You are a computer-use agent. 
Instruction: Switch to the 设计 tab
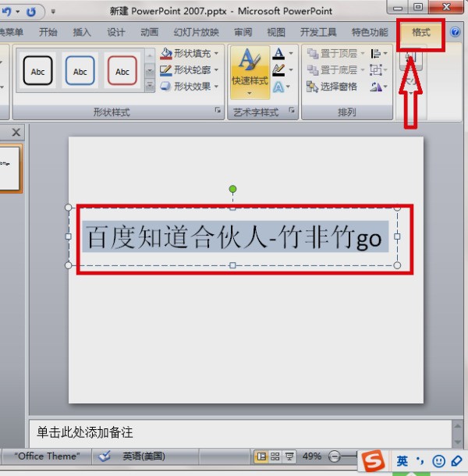coord(116,32)
